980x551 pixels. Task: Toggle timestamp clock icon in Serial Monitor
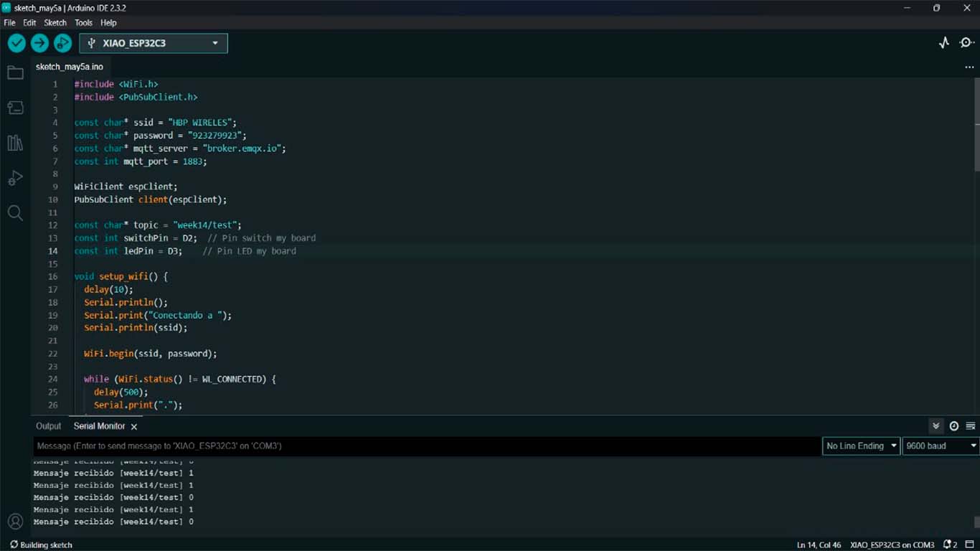pos(953,426)
